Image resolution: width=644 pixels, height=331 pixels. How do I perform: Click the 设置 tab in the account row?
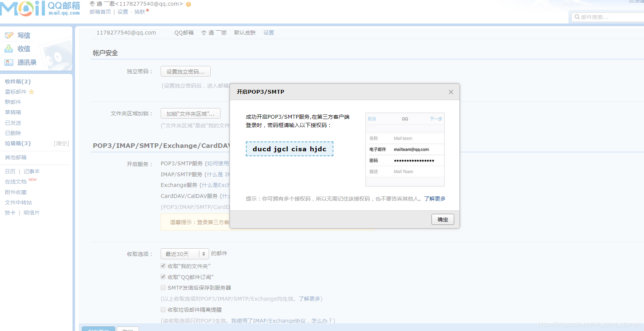click(269, 33)
